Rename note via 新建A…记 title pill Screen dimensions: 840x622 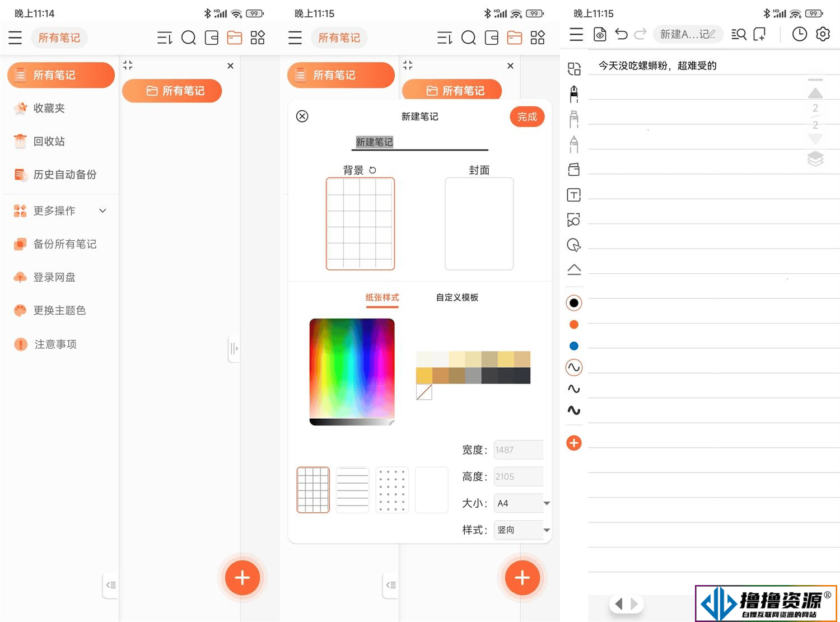688,34
